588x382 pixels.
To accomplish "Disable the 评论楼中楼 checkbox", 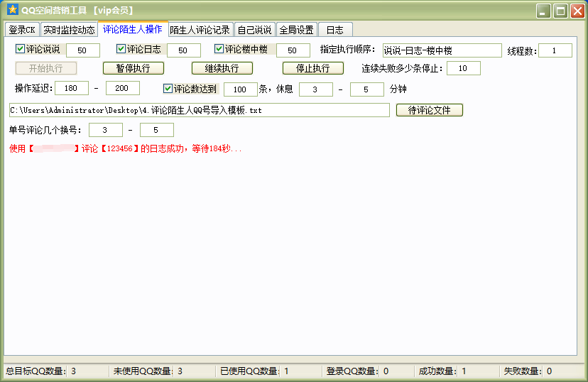I will 219,49.
